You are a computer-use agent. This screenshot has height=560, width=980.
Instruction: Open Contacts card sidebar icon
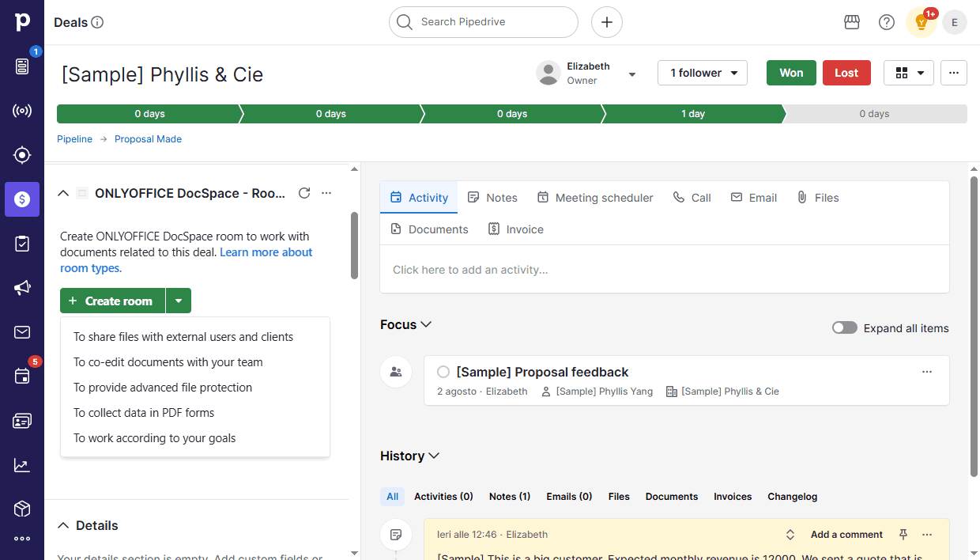22,421
